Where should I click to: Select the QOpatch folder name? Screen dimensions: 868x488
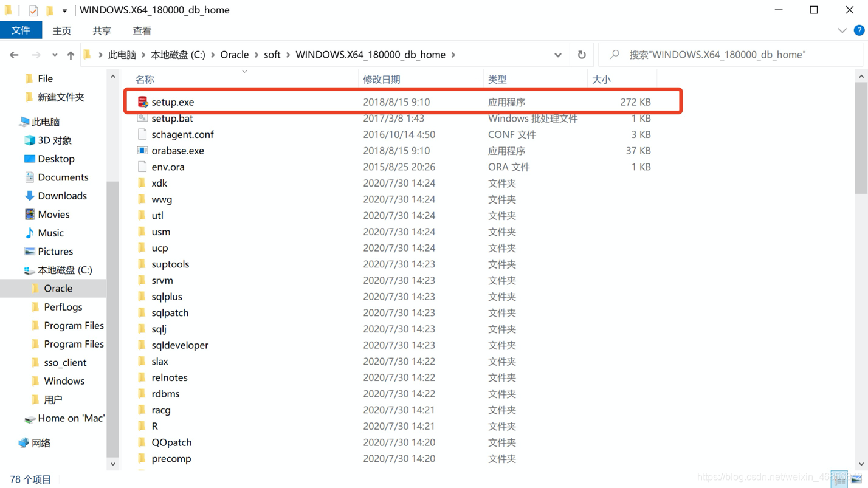coord(171,442)
